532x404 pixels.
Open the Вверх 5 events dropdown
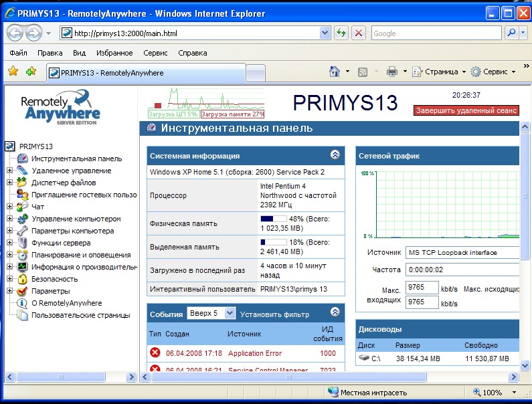click(211, 313)
